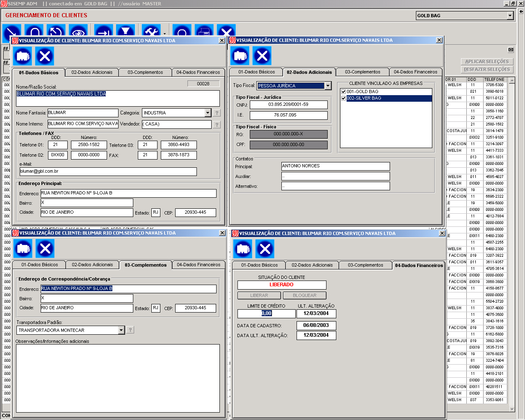Image resolution: width=525 pixels, height=420 pixels.
Task: Click the question mark button beside Transportadora Padrão
Action: [x=130, y=330]
